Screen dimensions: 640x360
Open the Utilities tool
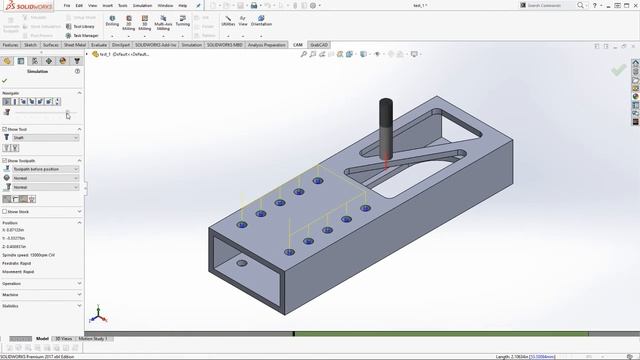pyautogui.click(x=228, y=21)
